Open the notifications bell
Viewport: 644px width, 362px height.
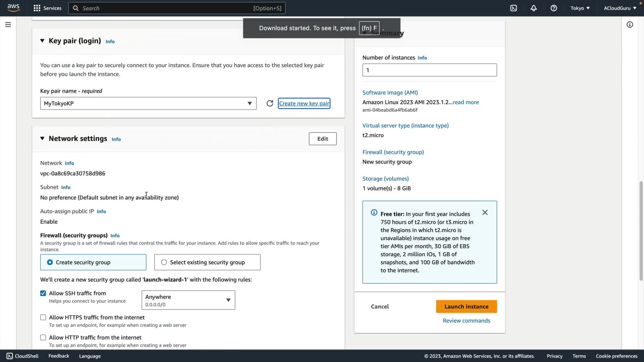(x=534, y=8)
